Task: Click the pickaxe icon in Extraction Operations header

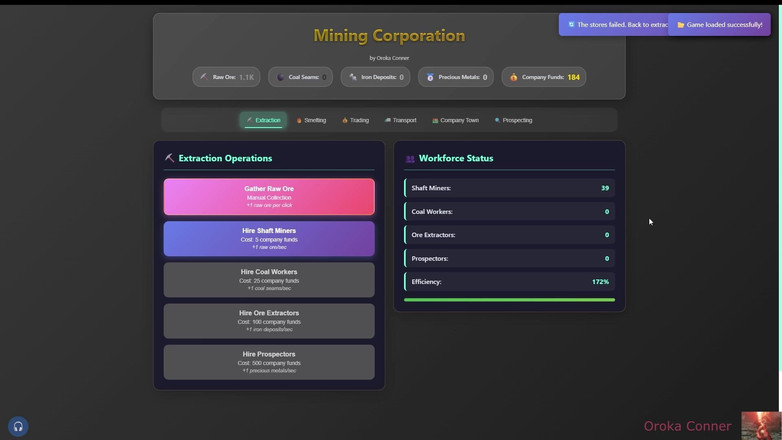Action: (170, 158)
